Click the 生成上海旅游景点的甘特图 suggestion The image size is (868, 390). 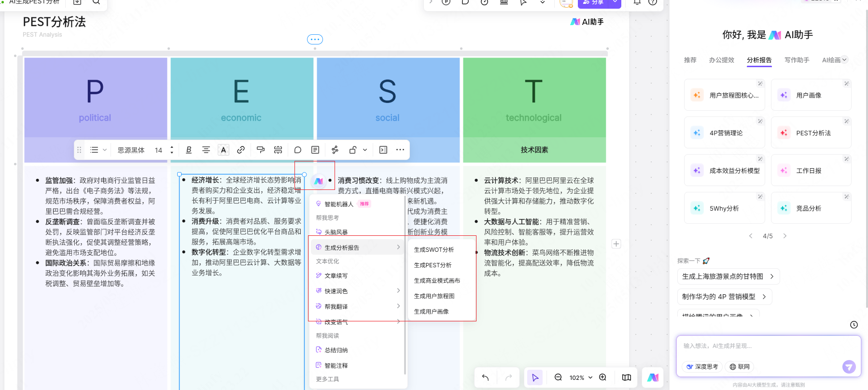pyautogui.click(x=728, y=276)
